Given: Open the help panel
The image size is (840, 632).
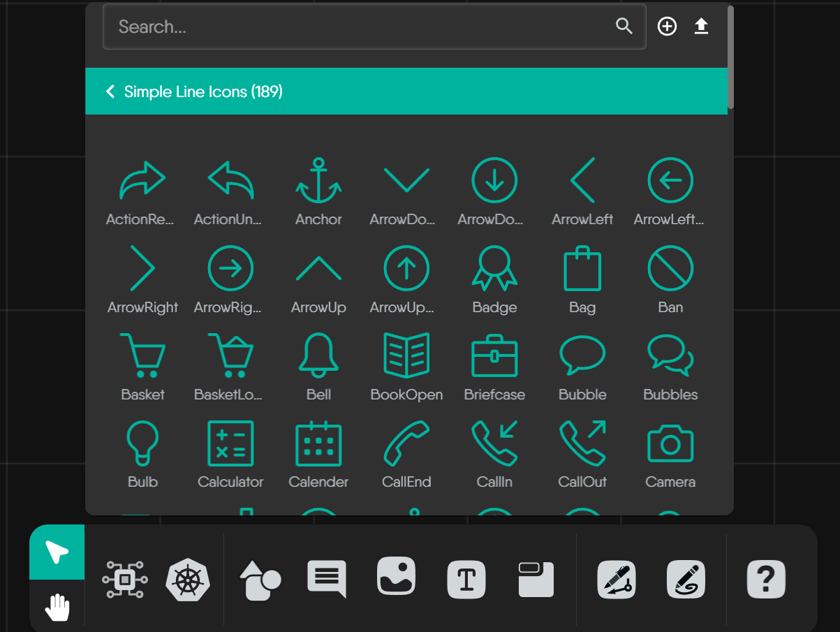Looking at the screenshot, I should pyautogui.click(x=766, y=579).
